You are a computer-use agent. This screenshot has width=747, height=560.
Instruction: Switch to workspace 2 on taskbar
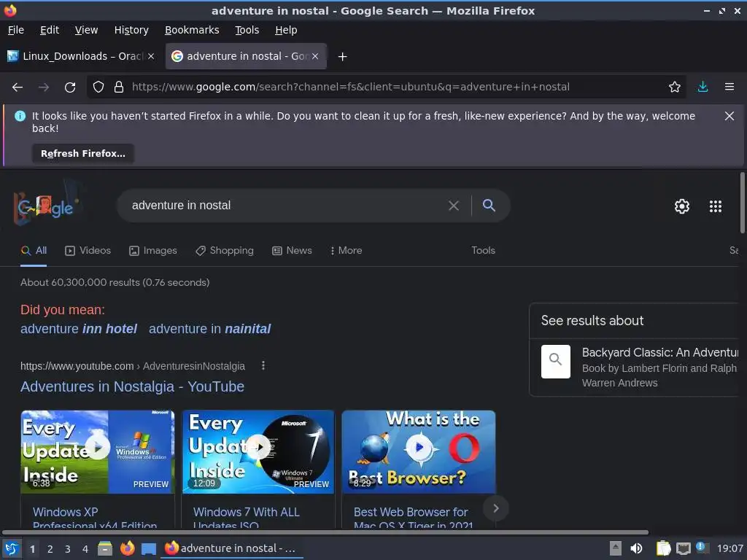point(50,549)
